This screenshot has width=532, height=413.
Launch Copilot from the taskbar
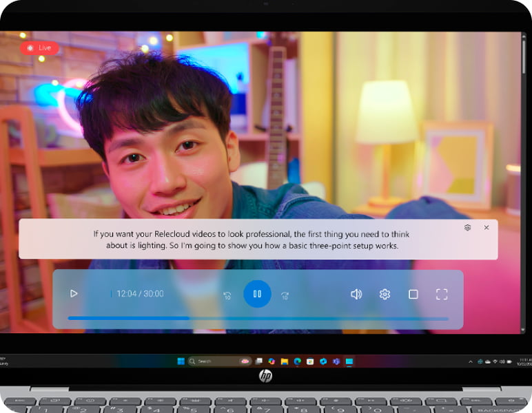272,361
